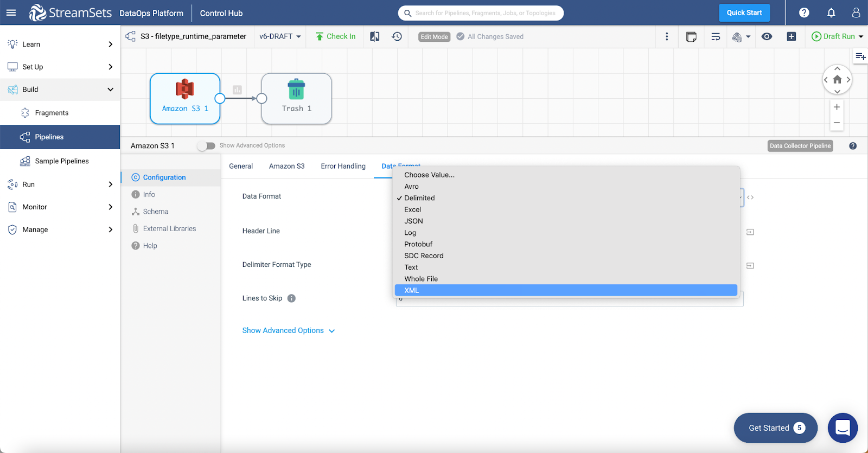868x453 pixels.
Task: Select XML from the Data Format list
Action: [566, 290]
